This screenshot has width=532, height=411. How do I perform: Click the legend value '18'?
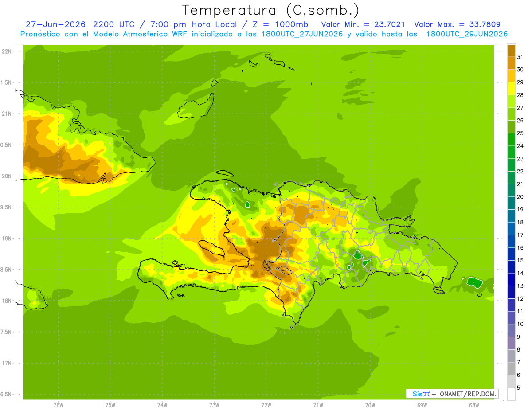click(x=520, y=222)
